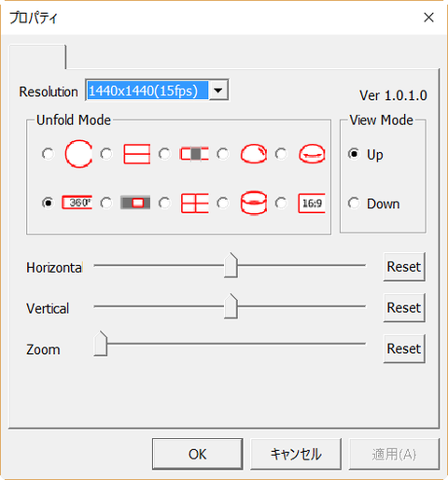The height and width of the screenshot is (480, 448).
Task: Click the Unfold Mode group label
Action: [74, 120]
